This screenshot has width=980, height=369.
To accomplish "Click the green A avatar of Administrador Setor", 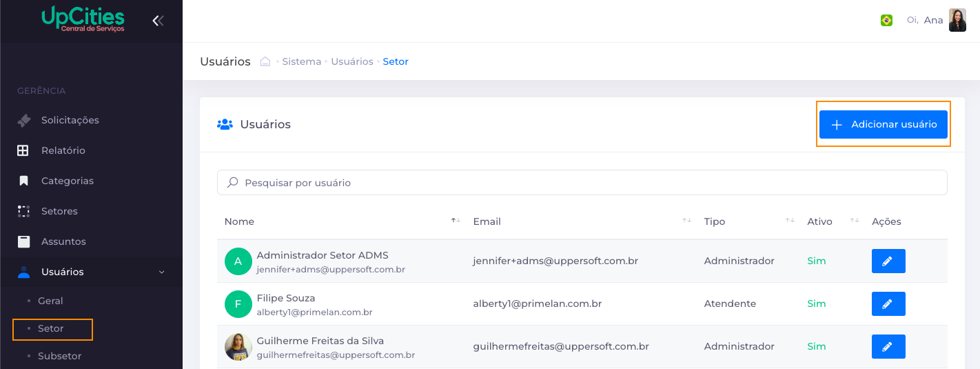I will [x=238, y=261].
